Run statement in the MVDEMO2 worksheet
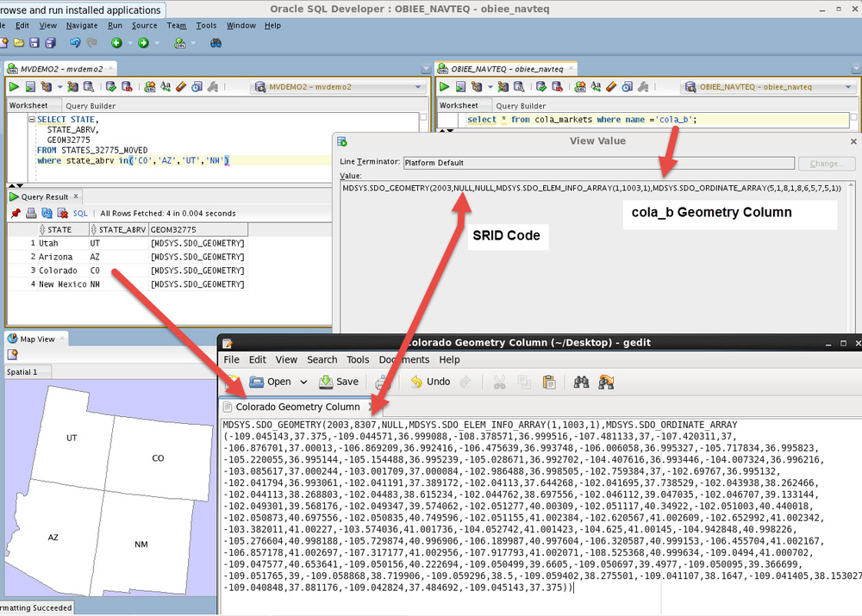The width and height of the screenshot is (862, 616). pos(15,87)
